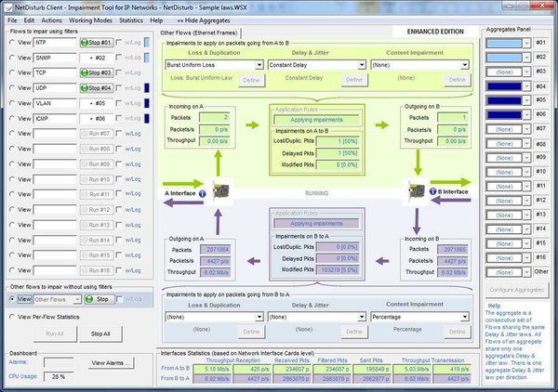Click the dark blue swatch for aggregate #04
This screenshot has height=392, width=558.
click(x=504, y=86)
